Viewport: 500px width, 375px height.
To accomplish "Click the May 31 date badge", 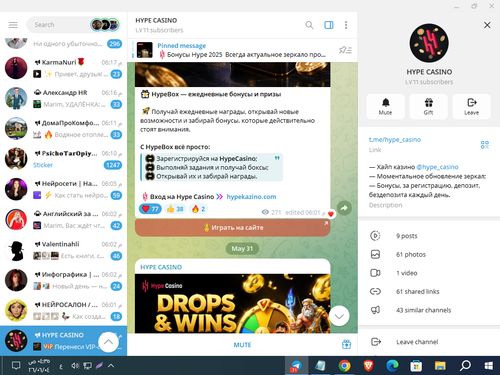I will tap(242, 249).
